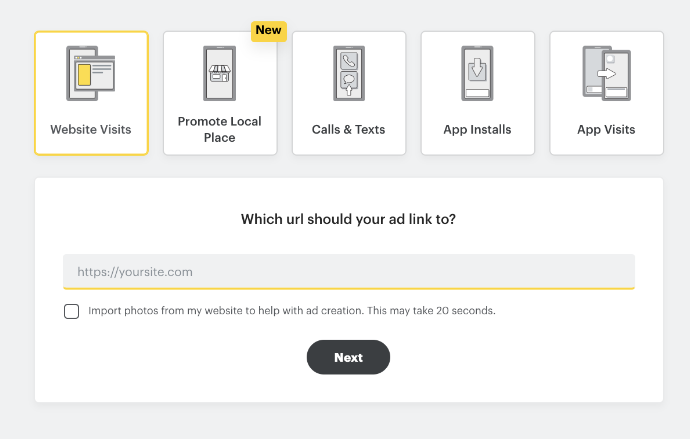Click the white arrow in App Visits graphic
The width and height of the screenshot is (690, 440).
(x=606, y=73)
